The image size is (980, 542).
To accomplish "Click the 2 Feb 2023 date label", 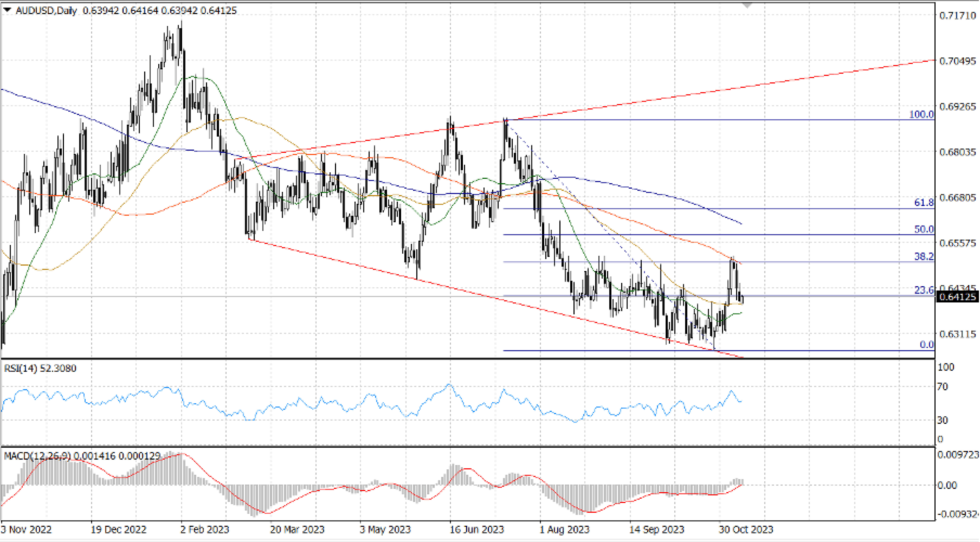I will point(205,530).
